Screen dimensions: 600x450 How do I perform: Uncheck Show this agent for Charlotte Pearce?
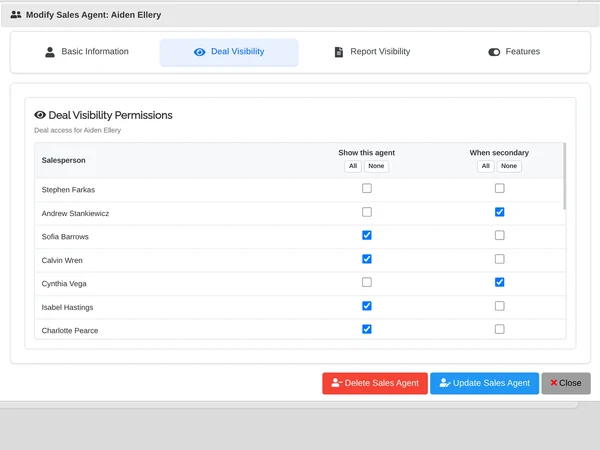coord(367,329)
